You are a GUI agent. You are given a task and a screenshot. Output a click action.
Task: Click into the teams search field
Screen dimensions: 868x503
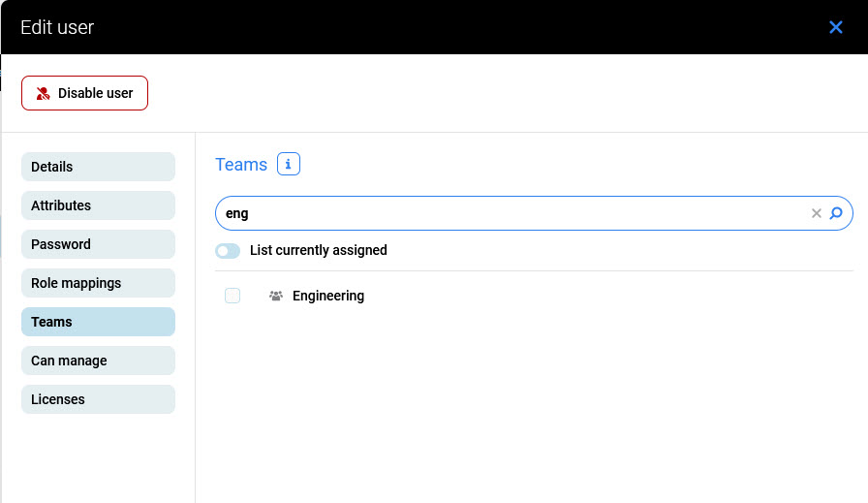[x=504, y=213]
